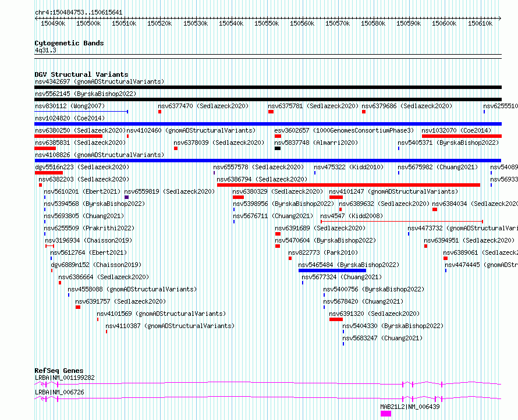
Task: Open nsv5678420 (Chuang2021) label
Action: coord(363,301)
